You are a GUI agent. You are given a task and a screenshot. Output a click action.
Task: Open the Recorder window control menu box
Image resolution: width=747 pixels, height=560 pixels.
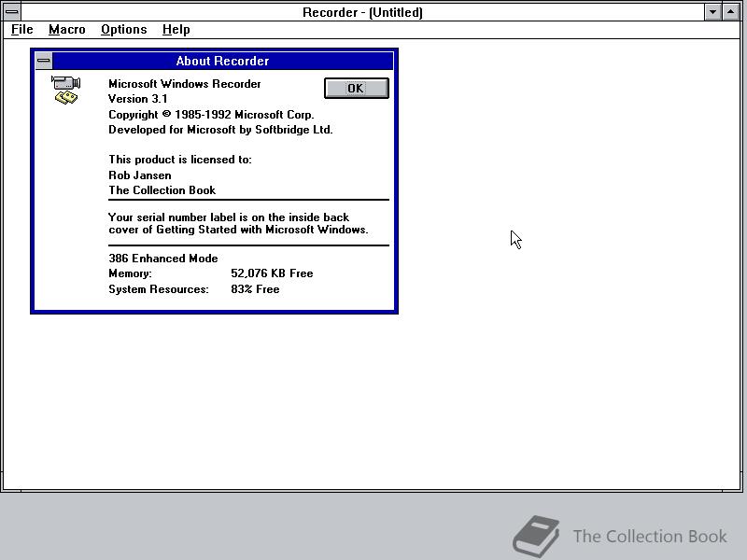click(12, 12)
